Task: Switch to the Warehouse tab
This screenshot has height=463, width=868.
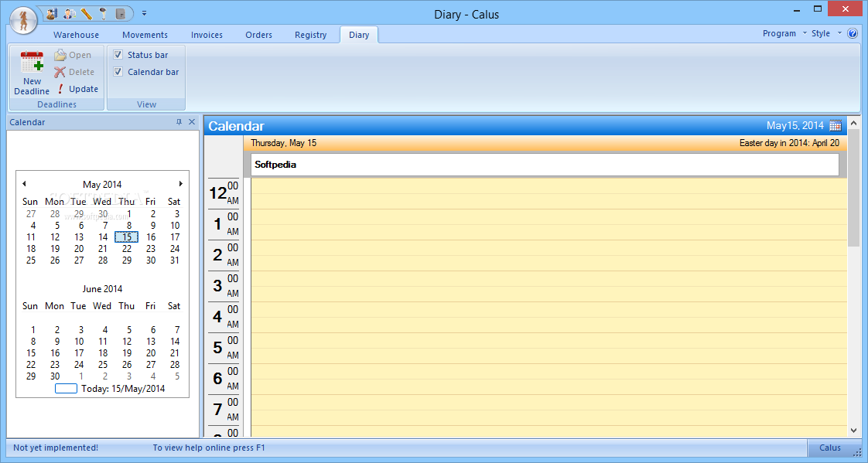Action: pos(76,35)
